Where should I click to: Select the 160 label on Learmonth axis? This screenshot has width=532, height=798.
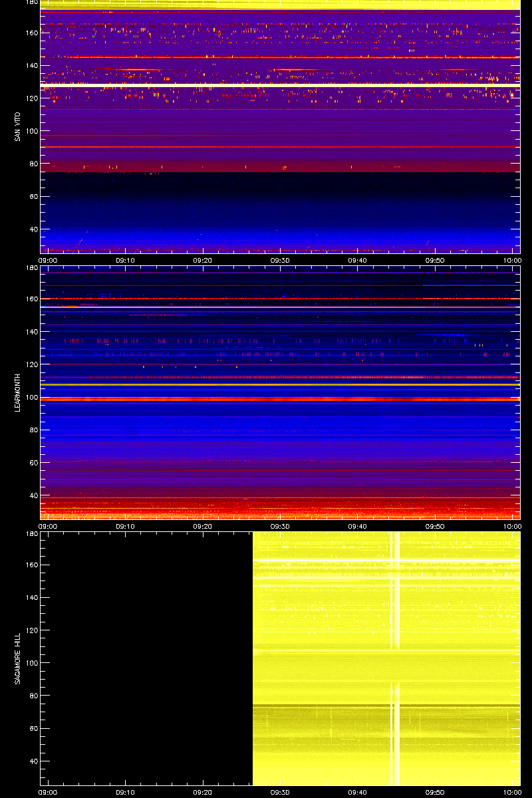coord(31,299)
